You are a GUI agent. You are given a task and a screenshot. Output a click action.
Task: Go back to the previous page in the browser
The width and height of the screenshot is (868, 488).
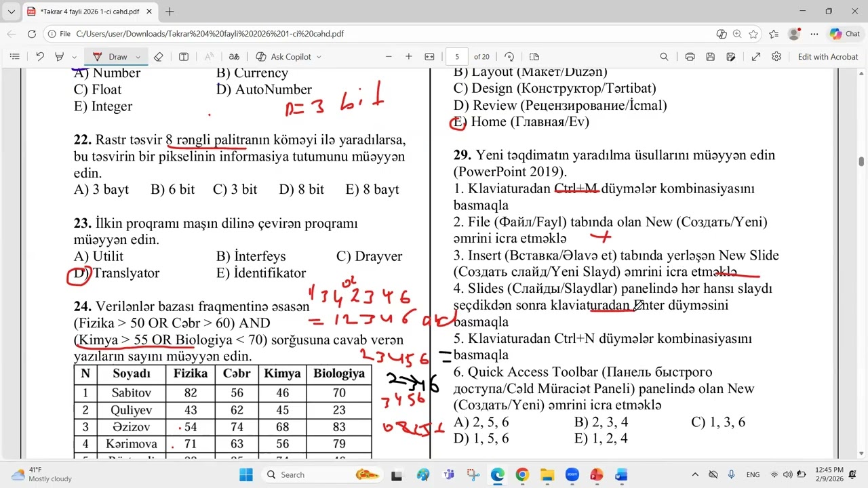[12, 34]
